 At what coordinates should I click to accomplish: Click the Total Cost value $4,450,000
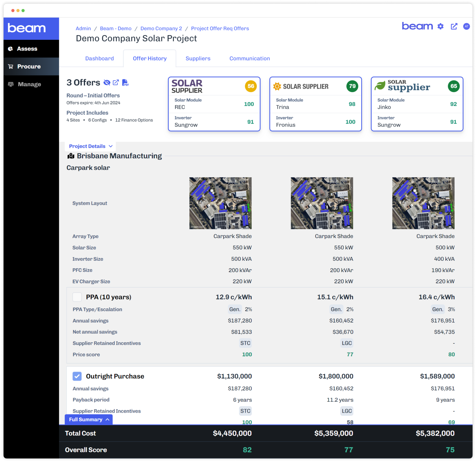232,433
